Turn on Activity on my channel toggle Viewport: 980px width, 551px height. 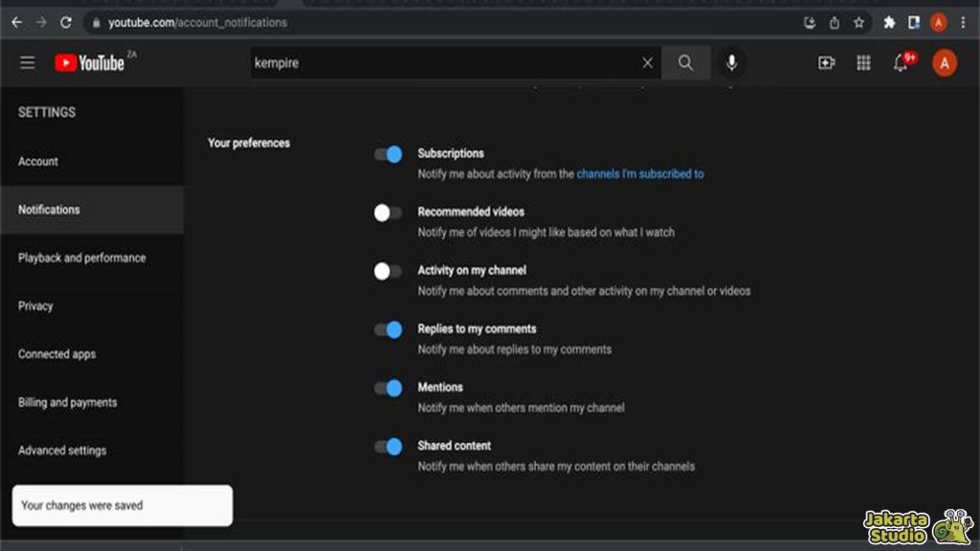click(x=388, y=271)
